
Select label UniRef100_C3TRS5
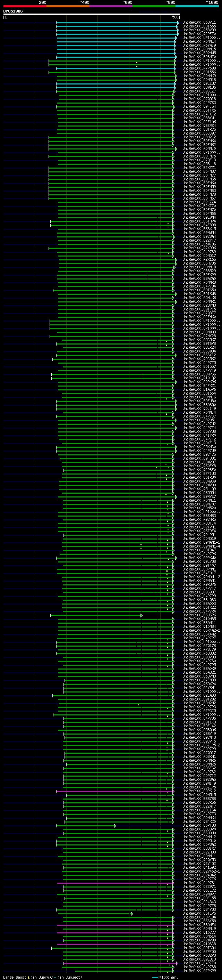(199, 129)
